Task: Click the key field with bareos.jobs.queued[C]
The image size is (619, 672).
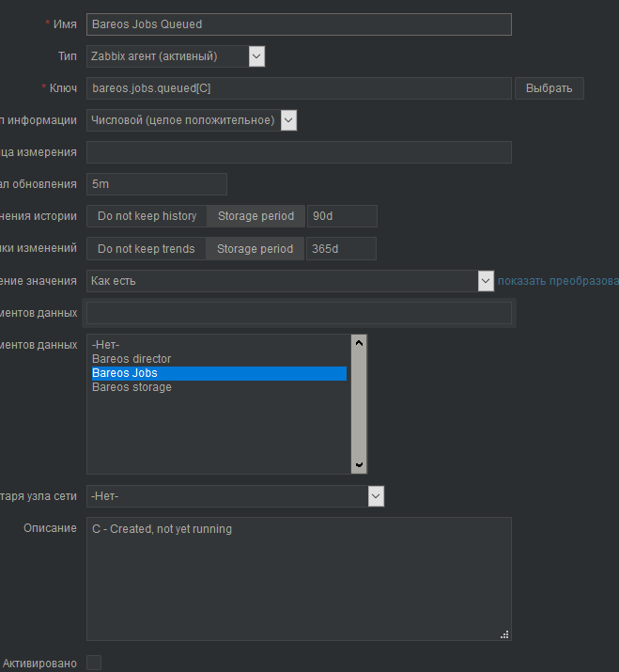Action: click(x=299, y=88)
